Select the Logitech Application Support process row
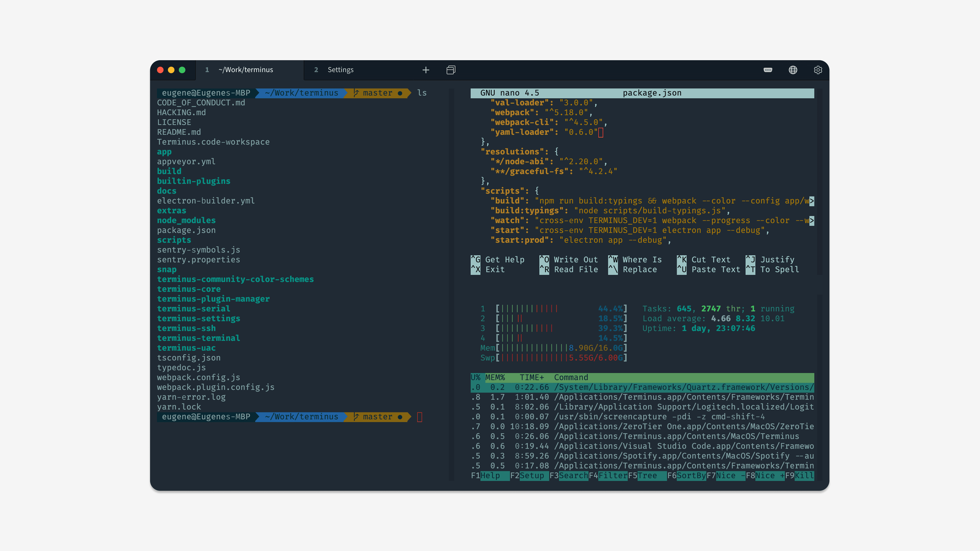 [x=642, y=407]
